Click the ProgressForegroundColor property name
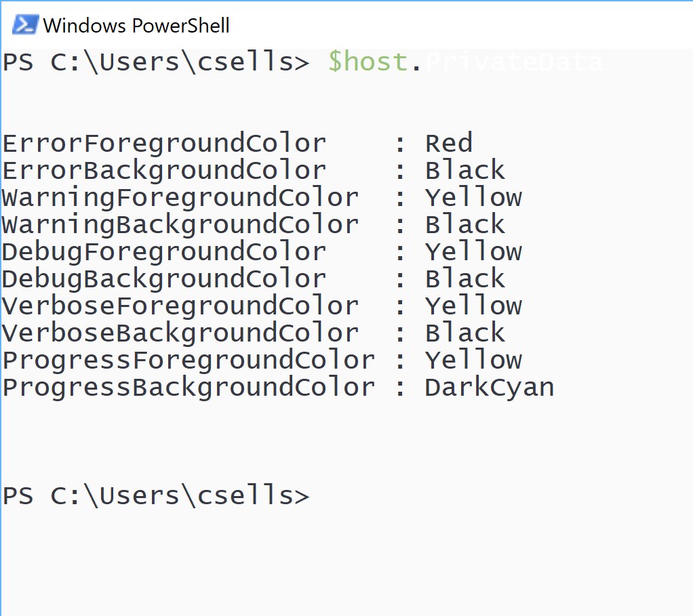 (x=189, y=361)
